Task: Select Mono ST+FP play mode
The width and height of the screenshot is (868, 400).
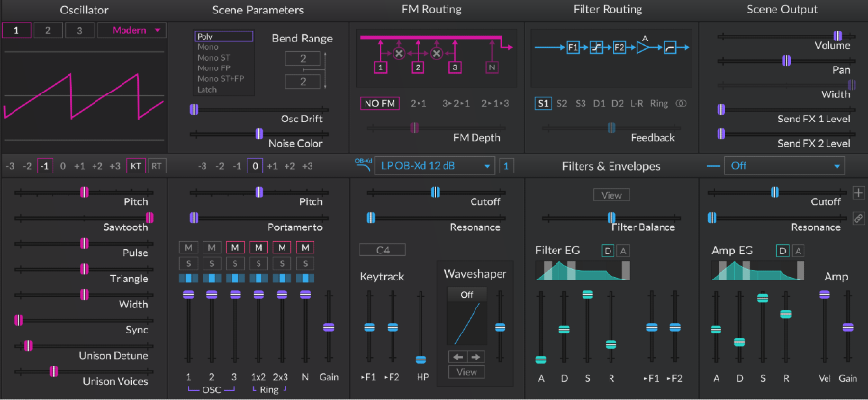Action: click(x=220, y=79)
